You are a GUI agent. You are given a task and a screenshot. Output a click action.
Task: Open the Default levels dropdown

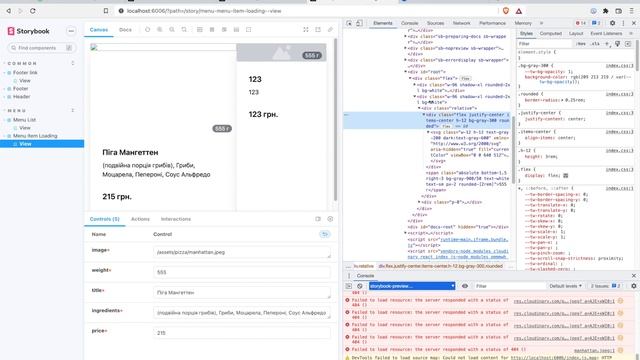coord(565,286)
